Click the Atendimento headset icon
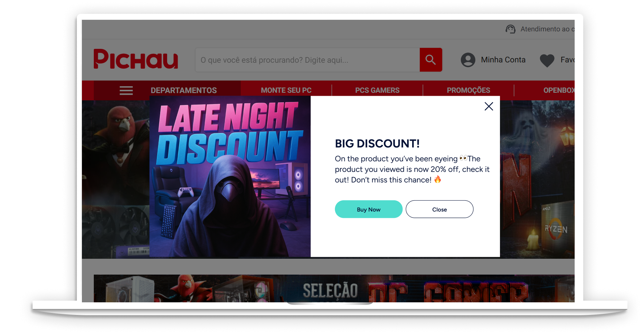Screen dimensions: 644x335 [x=511, y=29]
